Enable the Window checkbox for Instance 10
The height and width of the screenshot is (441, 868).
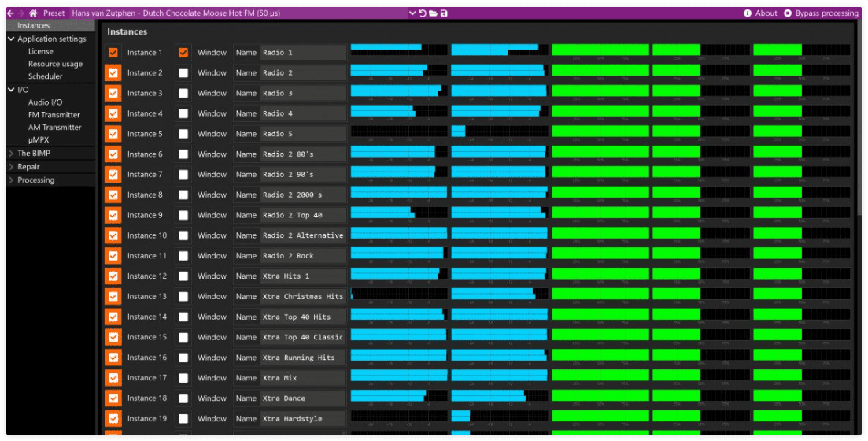tap(183, 235)
